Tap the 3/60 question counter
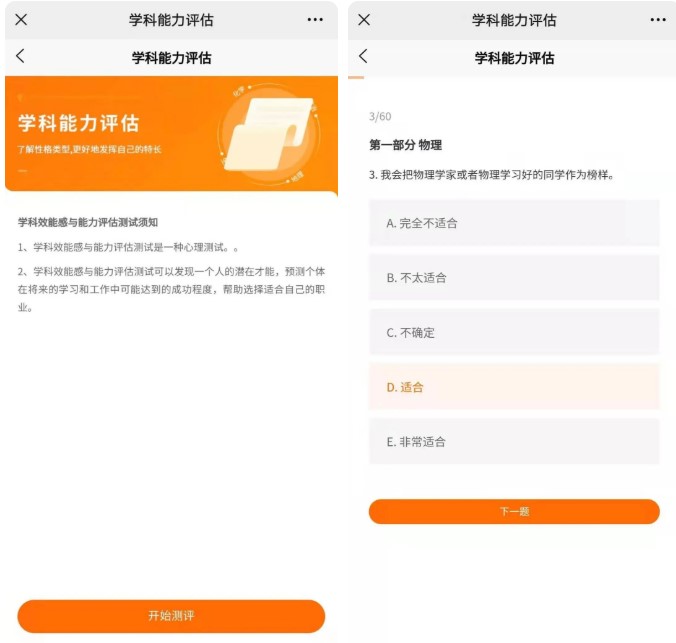Viewport: 676px width, 643px height. click(x=380, y=117)
